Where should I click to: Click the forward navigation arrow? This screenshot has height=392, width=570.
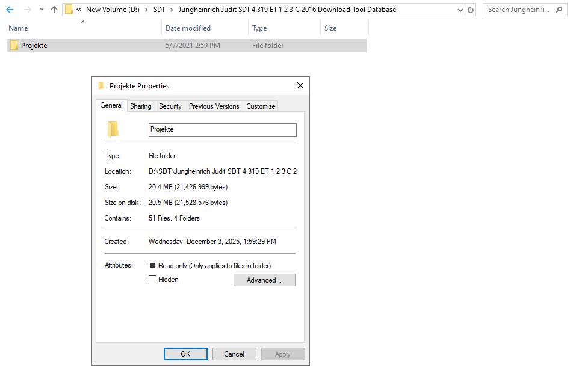[27, 10]
